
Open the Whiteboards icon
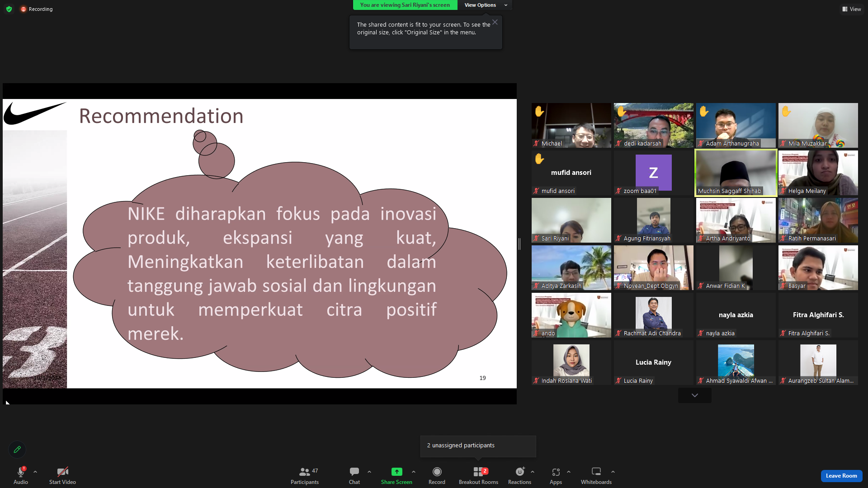[x=596, y=472]
